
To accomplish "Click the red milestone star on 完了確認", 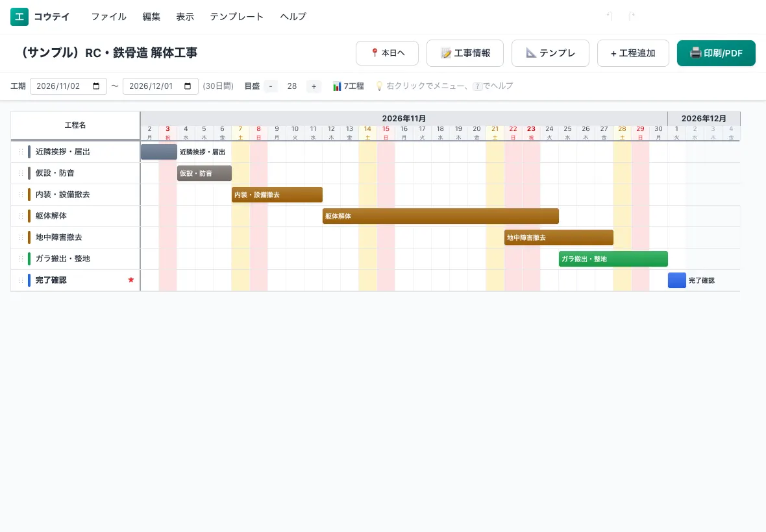I will tap(131, 280).
